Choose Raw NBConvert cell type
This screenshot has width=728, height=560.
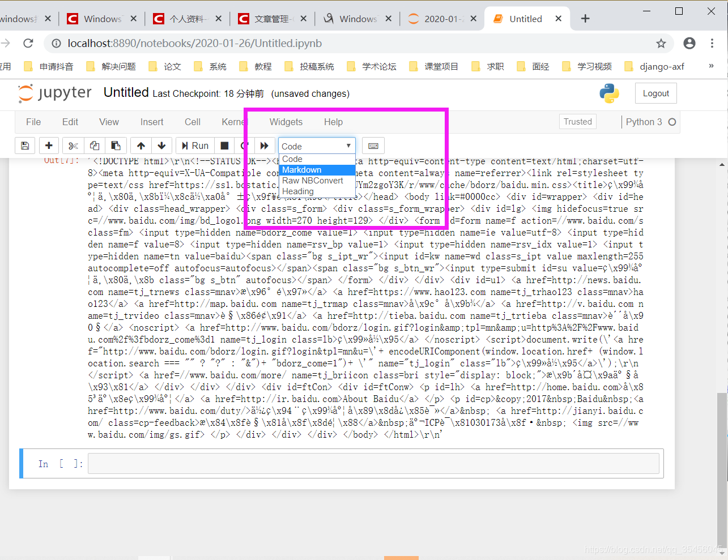(317, 181)
